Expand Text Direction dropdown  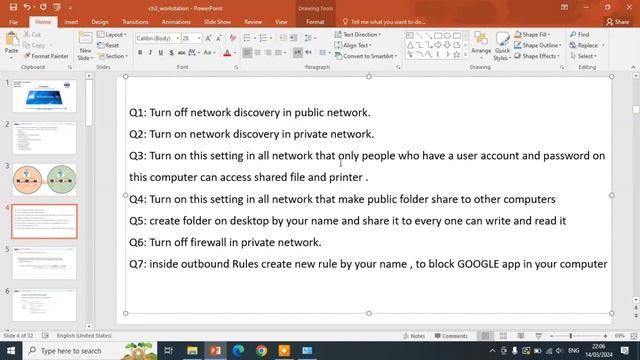click(x=358, y=35)
